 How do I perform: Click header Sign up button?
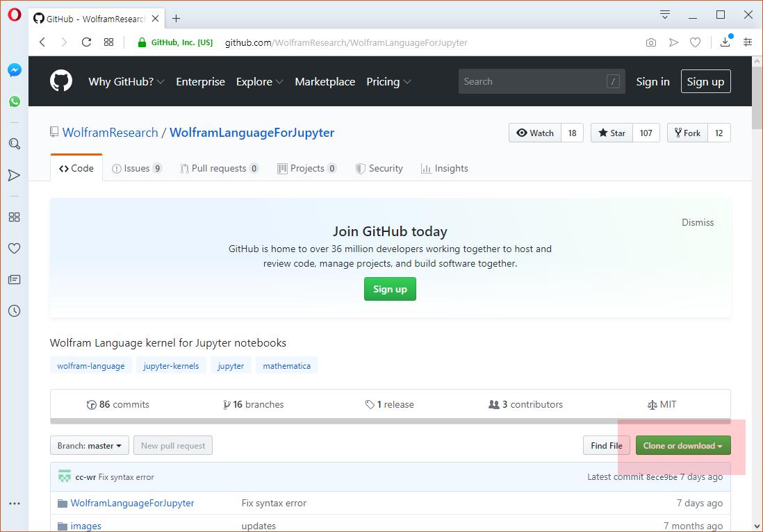705,82
